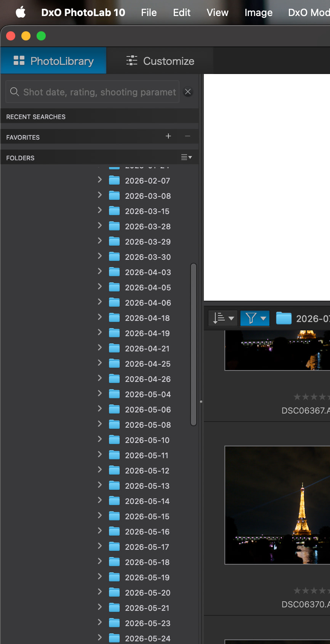
Task: Expand the 2026-05-20 folder
Action: point(100,592)
